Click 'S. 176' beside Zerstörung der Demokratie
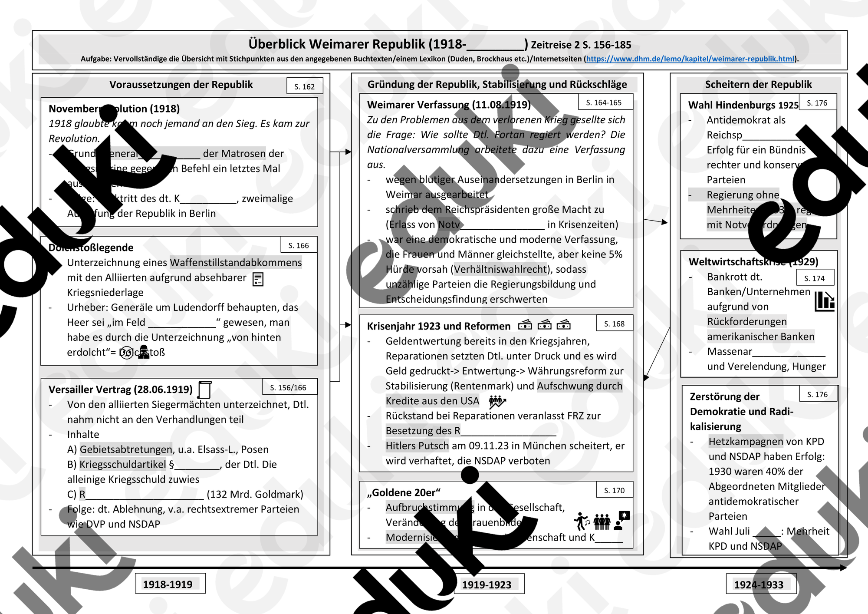The image size is (868, 614). [818, 394]
